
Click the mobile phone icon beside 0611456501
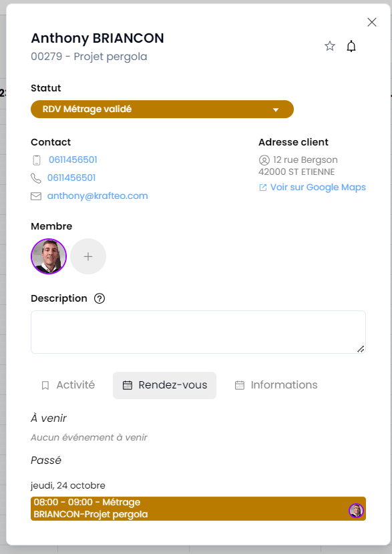pos(37,160)
